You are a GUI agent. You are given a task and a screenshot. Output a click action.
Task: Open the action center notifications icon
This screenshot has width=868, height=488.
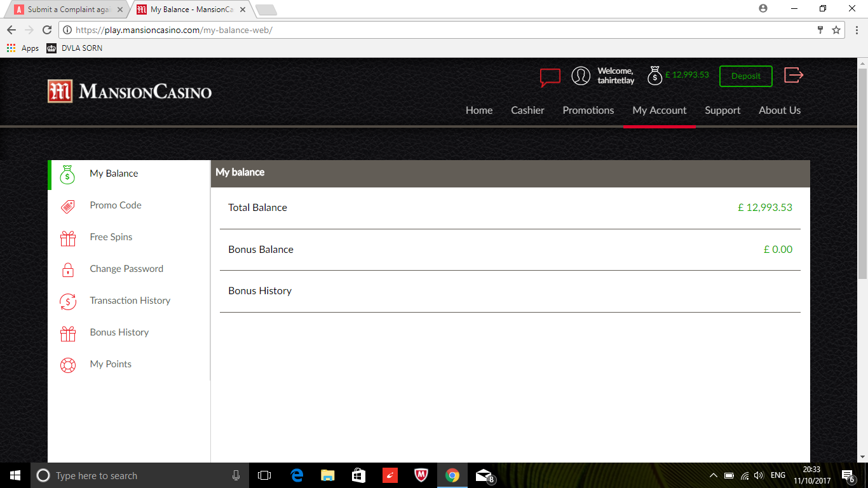(848, 475)
